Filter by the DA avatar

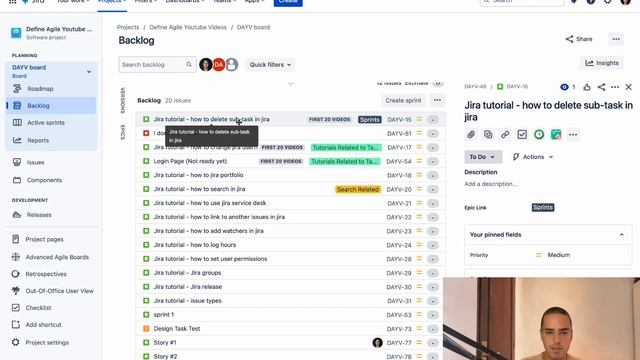click(219, 64)
